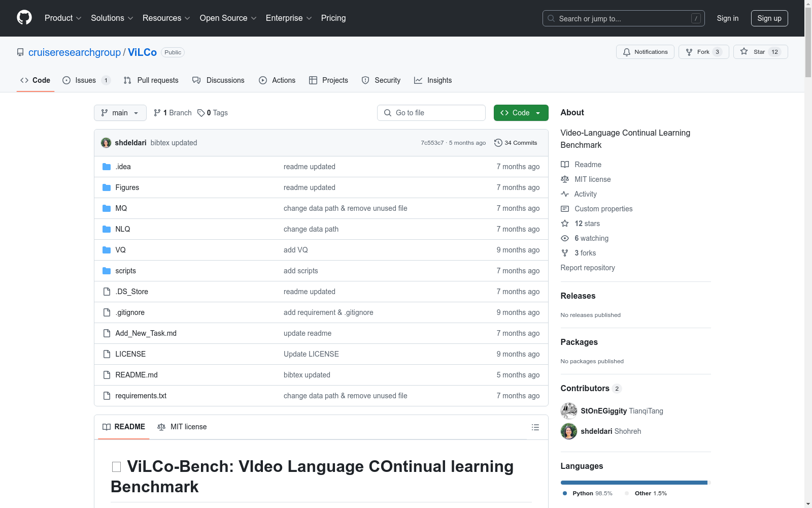Select the MIT license tab in README
The image size is (812, 508).
(x=182, y=427)
